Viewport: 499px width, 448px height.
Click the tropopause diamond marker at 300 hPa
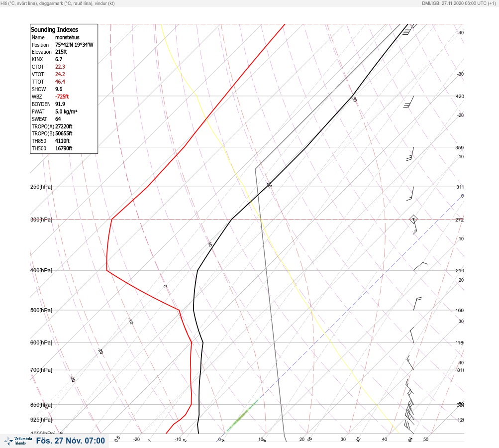point(413,219)
